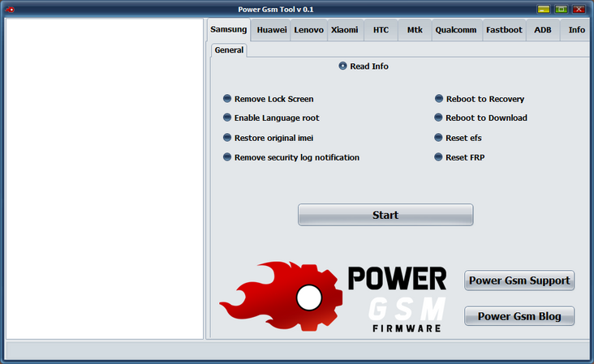Switch to the Qualcomm tab
Viewport: 594px width, 364px height.
(456, 30)
